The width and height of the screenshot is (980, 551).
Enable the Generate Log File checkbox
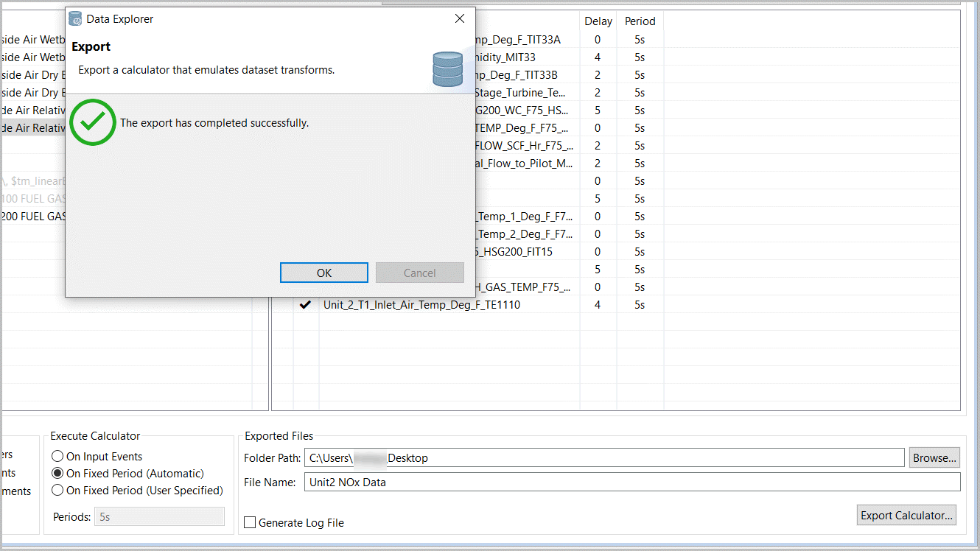pyautogui.click(x=251, y=522)
